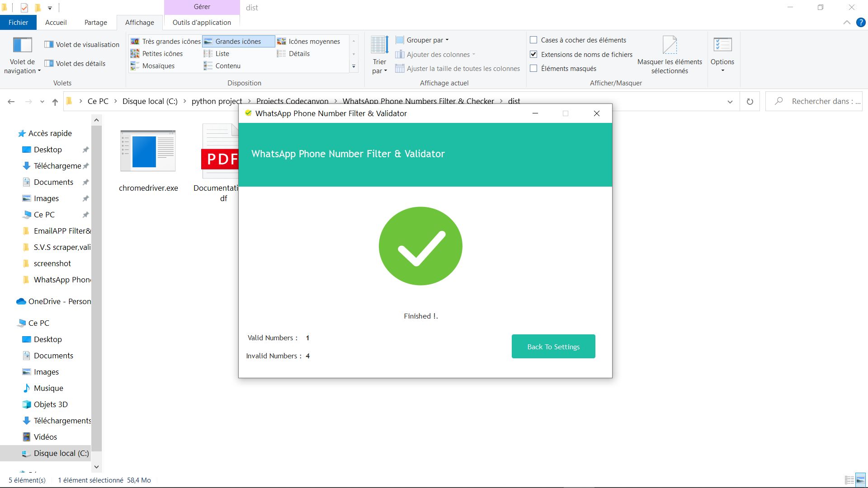Open recent locations dropdown arrow

point(42,102)
